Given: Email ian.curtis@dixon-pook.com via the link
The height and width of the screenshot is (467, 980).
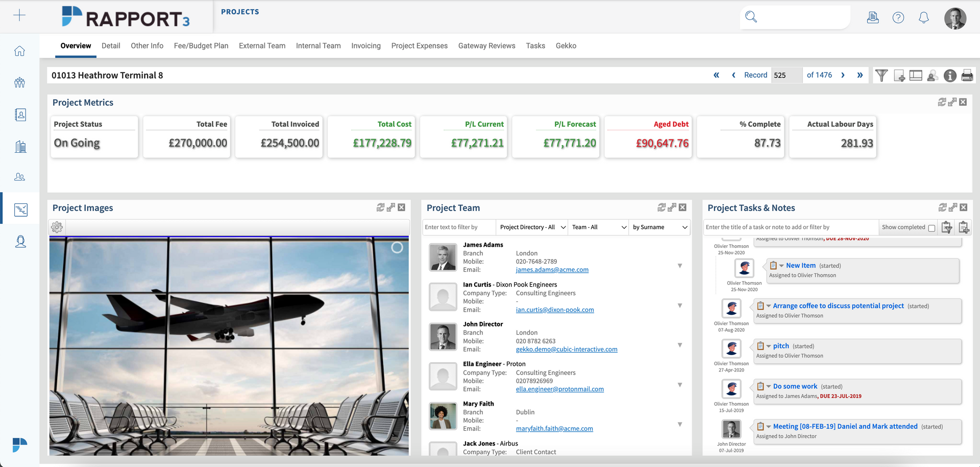Looking at the screenshot, I should coord(555,309).
